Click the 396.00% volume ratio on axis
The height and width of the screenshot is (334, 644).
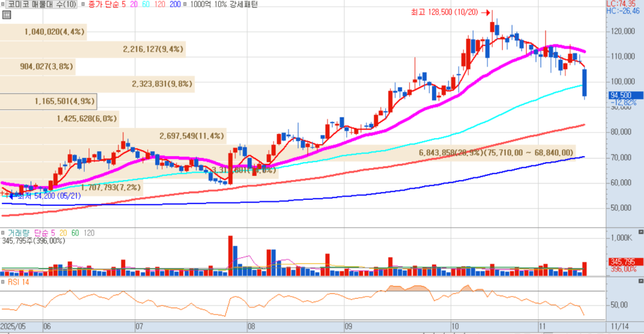(x=623, y=269)
